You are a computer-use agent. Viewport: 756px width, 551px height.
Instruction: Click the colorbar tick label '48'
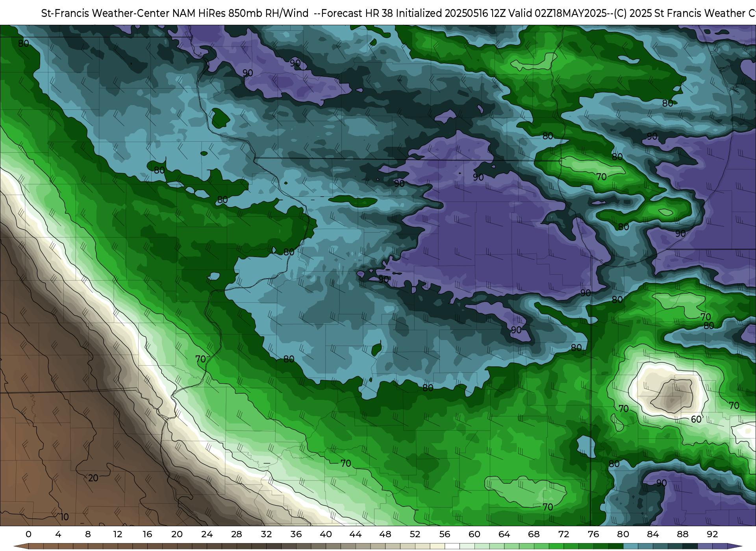point(385,534)
